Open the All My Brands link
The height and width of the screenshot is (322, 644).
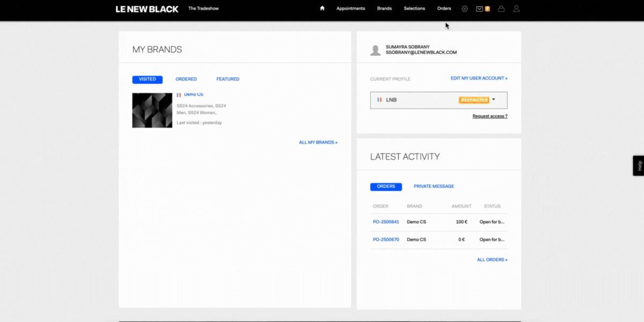click(318, 143)
